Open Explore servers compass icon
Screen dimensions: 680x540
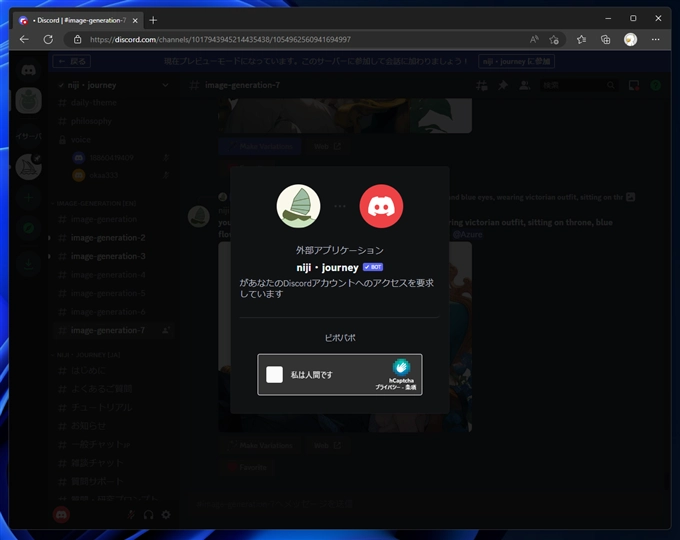pyautogui.click(x=29, y=228)
